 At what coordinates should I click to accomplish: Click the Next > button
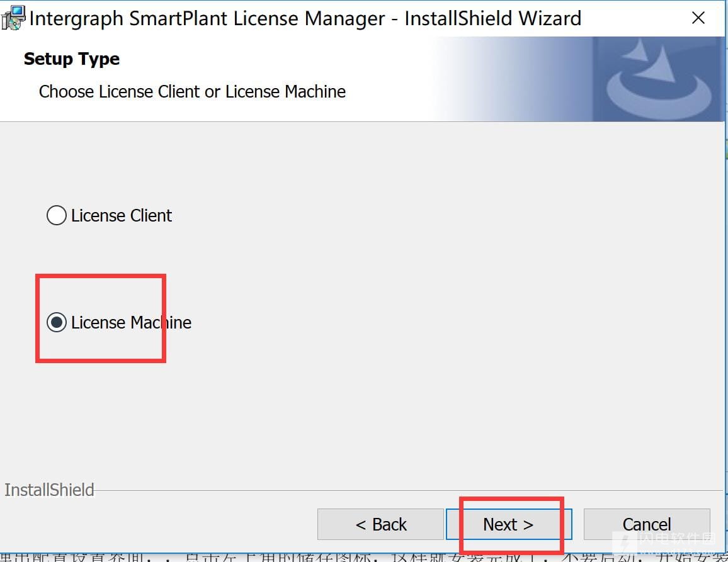point(508,524)
